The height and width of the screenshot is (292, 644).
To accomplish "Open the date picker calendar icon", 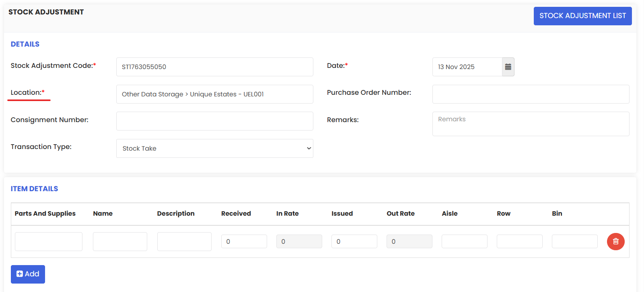I will [x=508, y=67].
